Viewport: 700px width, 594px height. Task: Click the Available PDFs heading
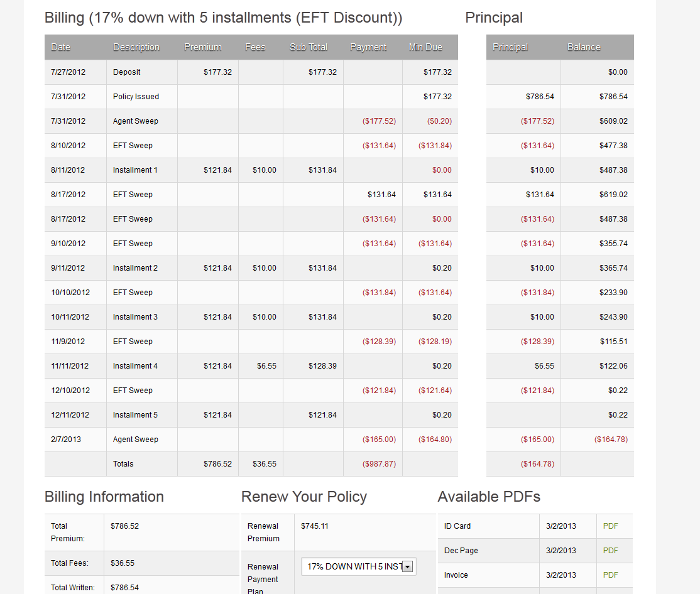(489, 497)
